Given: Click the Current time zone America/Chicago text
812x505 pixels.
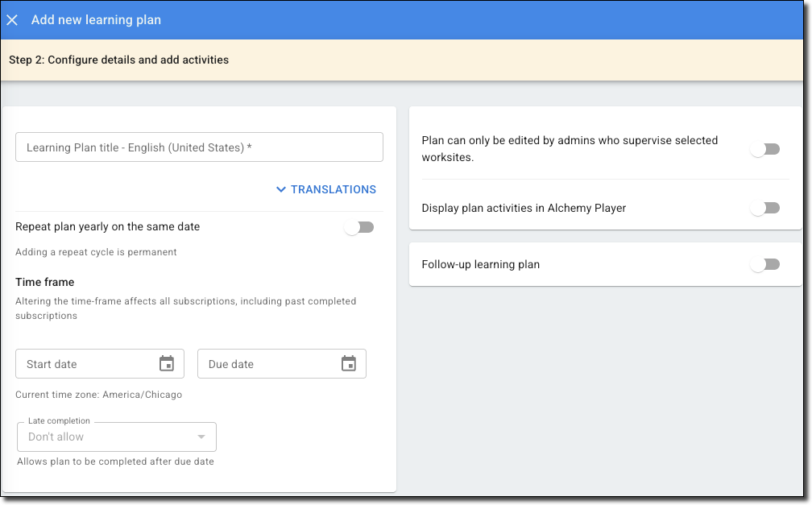Looking at the screenshot, I should (x=98, y=395).
